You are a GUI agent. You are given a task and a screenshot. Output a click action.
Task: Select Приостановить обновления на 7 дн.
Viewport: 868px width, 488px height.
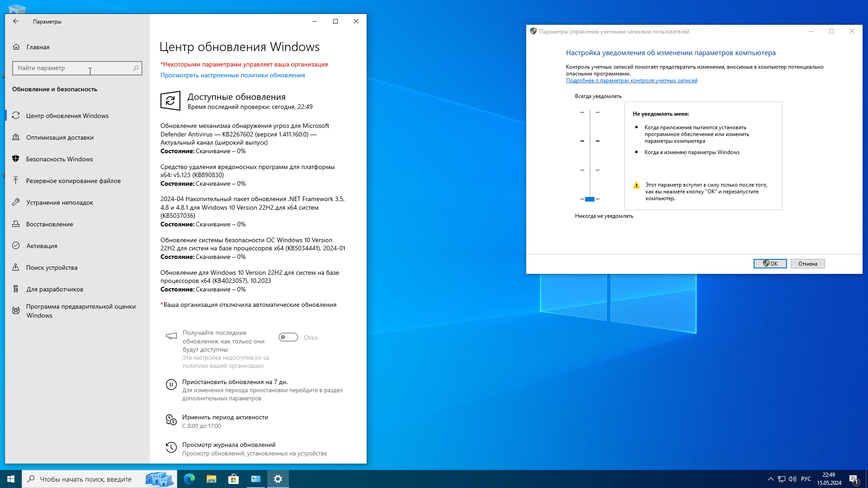[x=235, y=382]
